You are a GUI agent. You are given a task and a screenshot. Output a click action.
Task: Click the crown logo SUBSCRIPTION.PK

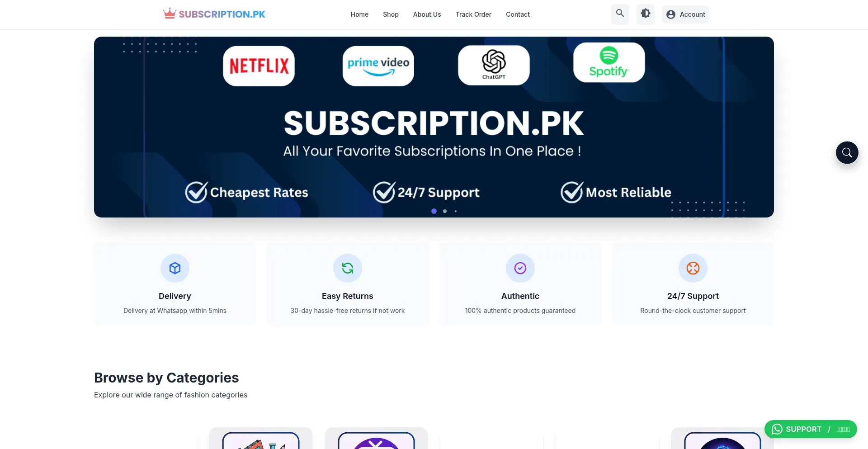click(x=214, y=14)
